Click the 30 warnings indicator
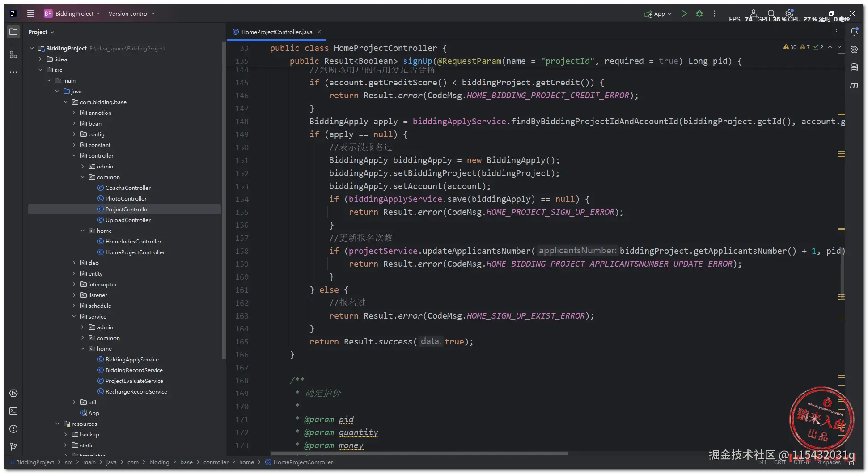This screenshot has height=474, width=868. click(x=790, y=47)
